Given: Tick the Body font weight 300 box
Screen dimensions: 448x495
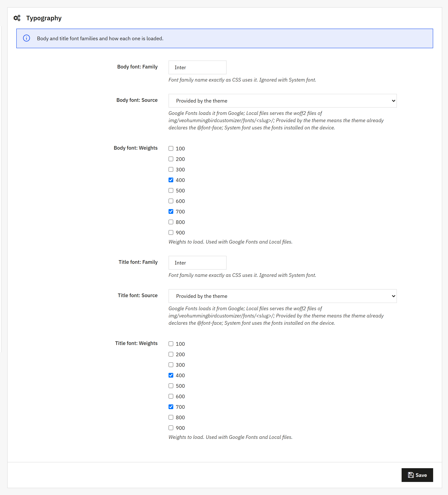Looking at the screenshot, I should point(171,169).
